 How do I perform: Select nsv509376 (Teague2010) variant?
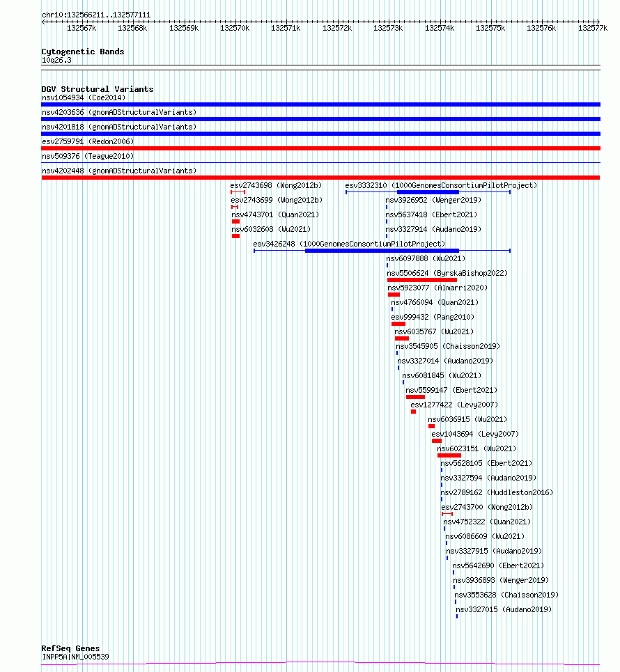(x=88, y=156)
